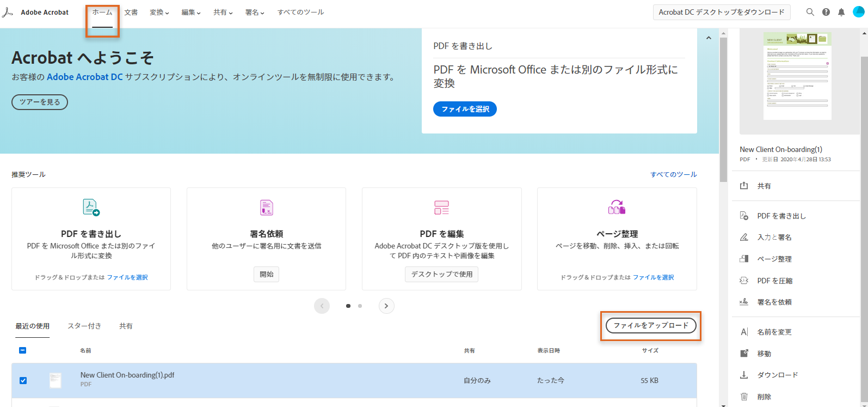Click the ページ整理 icon in side panel

tap(744, 259)
